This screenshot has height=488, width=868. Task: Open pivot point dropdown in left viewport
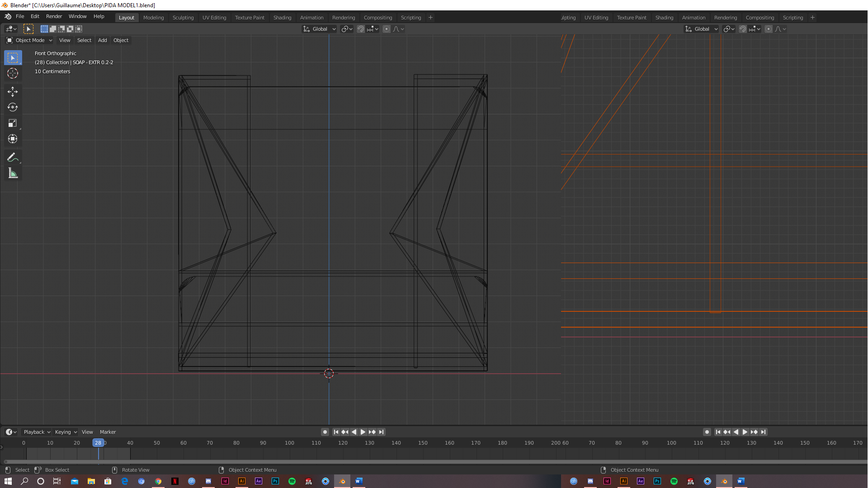[x=347, y=29]
